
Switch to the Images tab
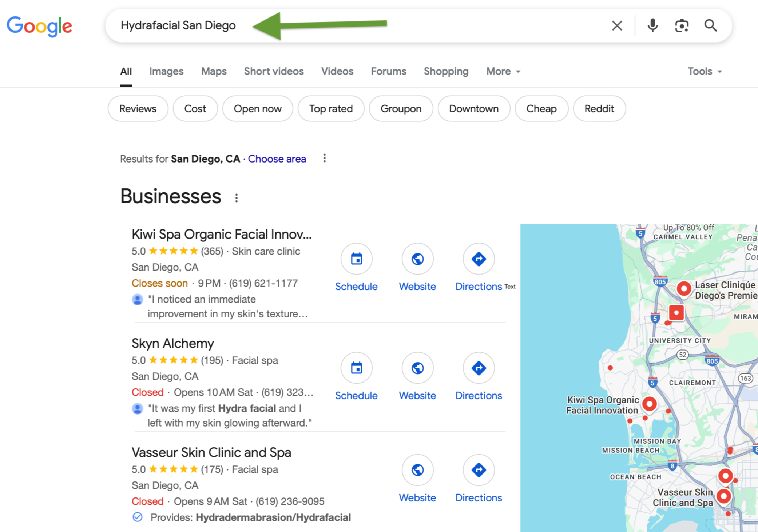pos(166,71)
